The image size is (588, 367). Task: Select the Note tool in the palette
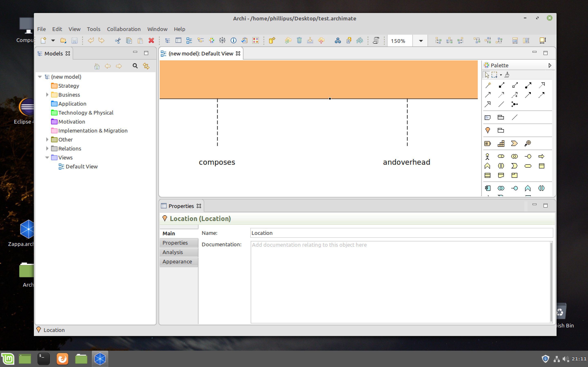coord(488,117)
